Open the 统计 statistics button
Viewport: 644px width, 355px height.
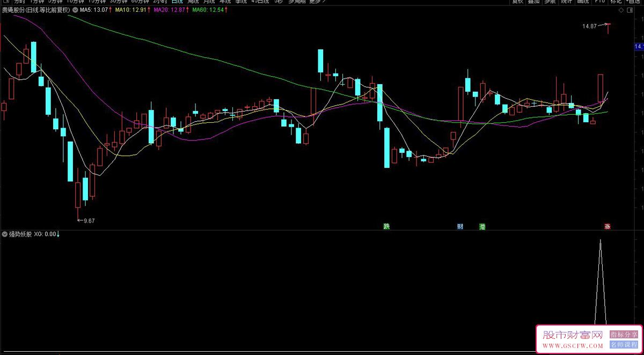[x=566, y=2]
